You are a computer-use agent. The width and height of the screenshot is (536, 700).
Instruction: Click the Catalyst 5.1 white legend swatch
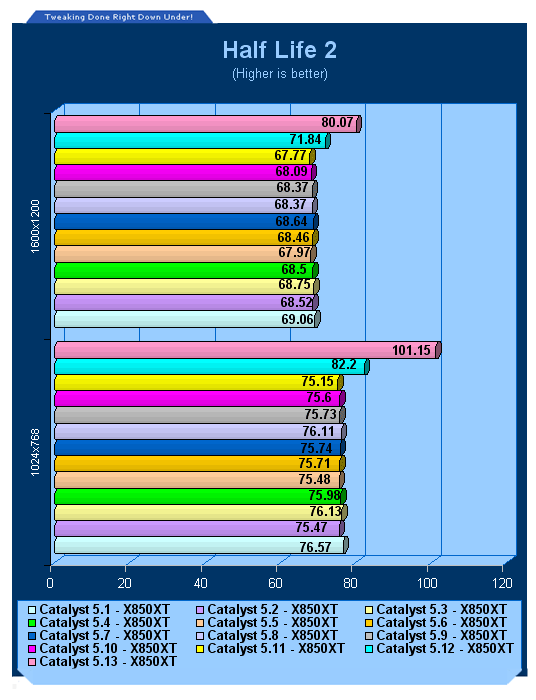click(32, 610)
